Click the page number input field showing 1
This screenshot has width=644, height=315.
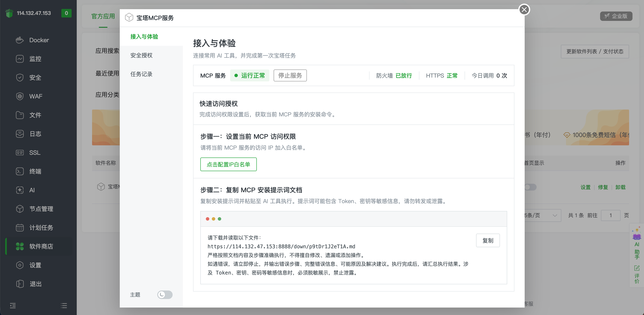(x=611, y=215)
